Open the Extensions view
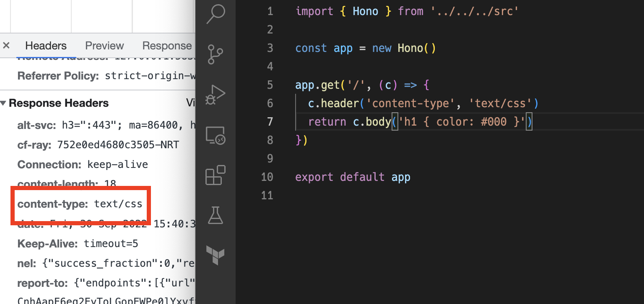The width and height of the screenshot is (644, 304). (x=216, y=175)
